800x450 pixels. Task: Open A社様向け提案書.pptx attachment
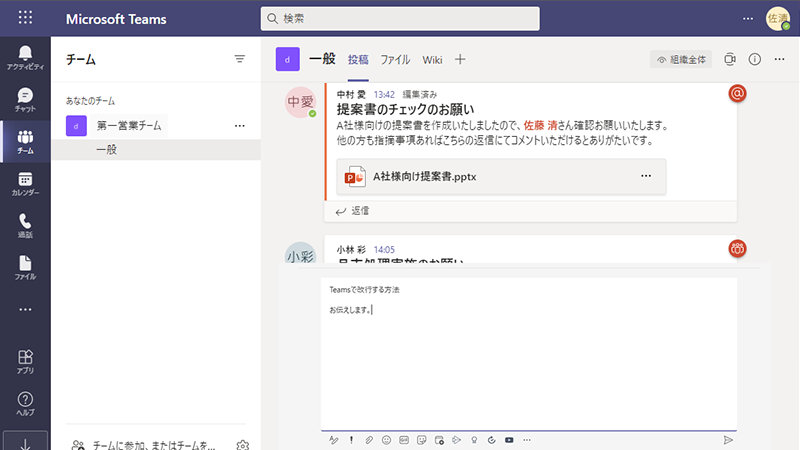point(501,177)
